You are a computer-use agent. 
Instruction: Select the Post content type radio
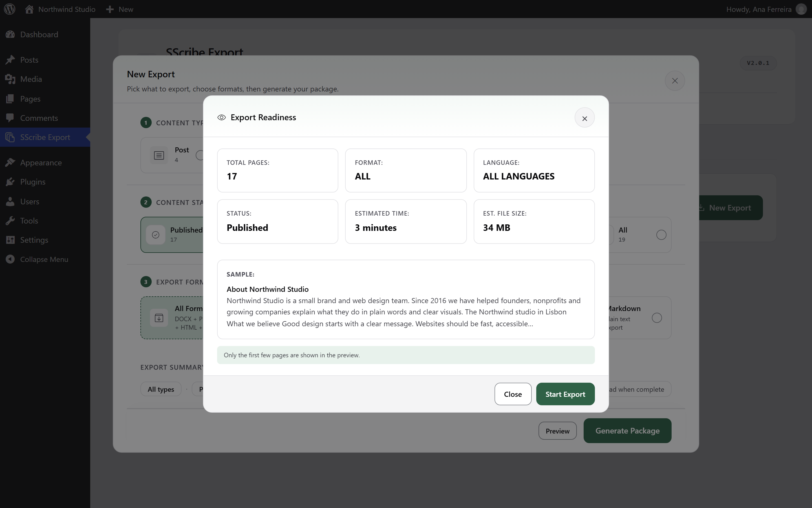[200, 155]
